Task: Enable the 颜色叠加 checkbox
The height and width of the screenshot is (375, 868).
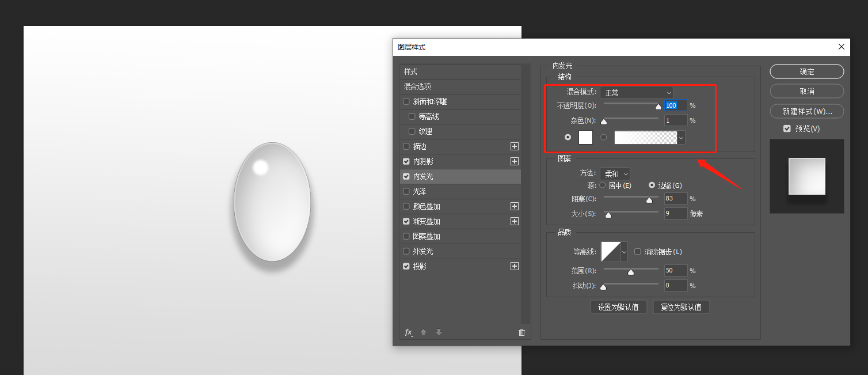Action: click(x=406, y=206)
